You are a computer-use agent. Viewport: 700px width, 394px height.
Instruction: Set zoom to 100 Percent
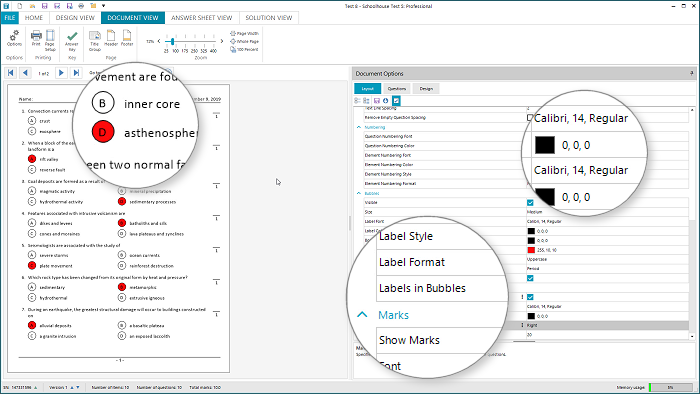[x=245, y=50]
